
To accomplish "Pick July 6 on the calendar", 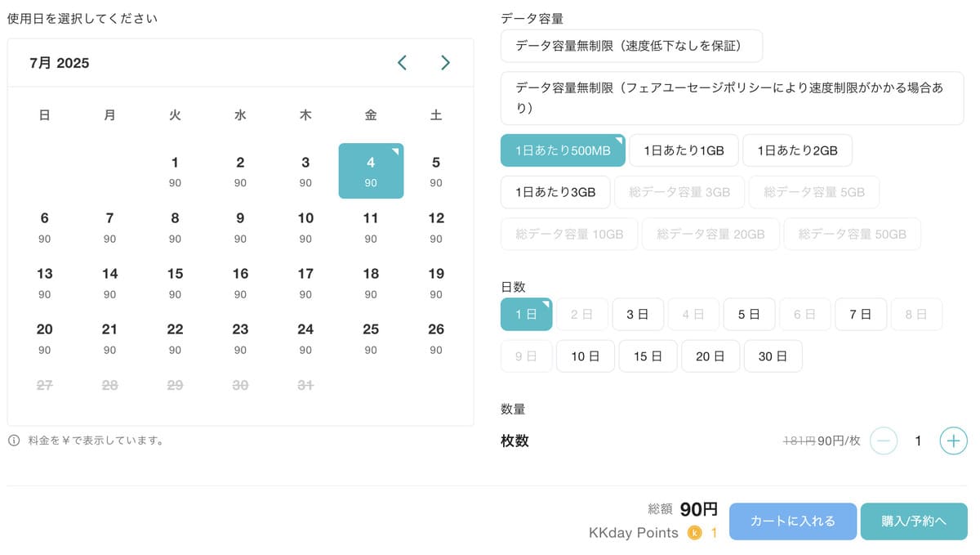I will pyautogui.click(x=44, y=226).
